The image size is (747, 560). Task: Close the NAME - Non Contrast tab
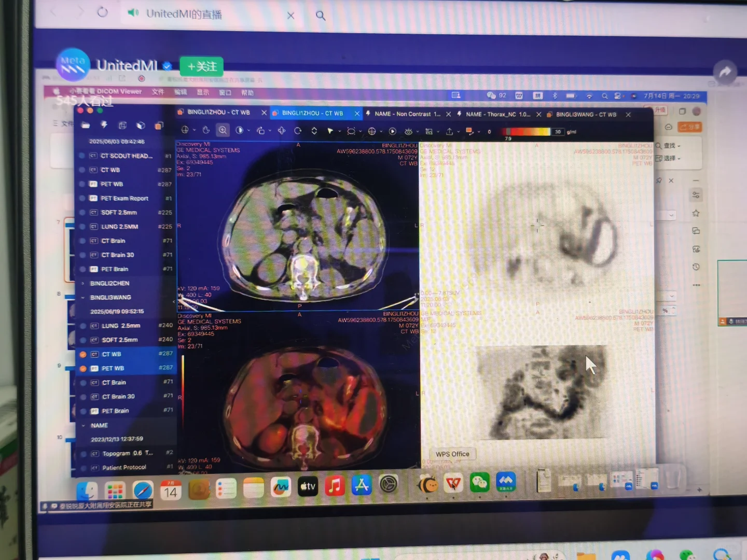448,114
